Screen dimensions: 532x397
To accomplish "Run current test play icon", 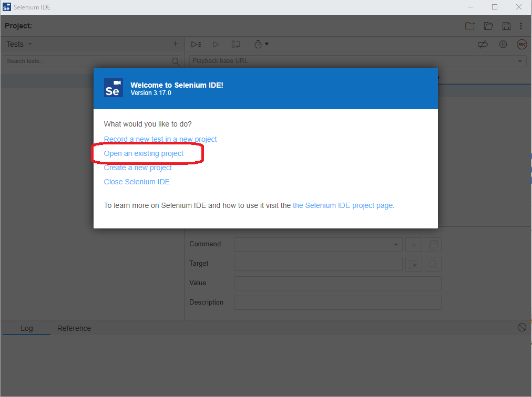I will coord(216,44).
